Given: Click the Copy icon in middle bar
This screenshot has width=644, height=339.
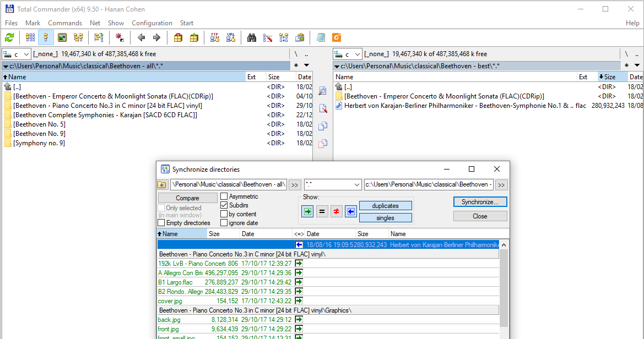Looking at the screenshot, I should pyautogui.click(x=323, y=126).
